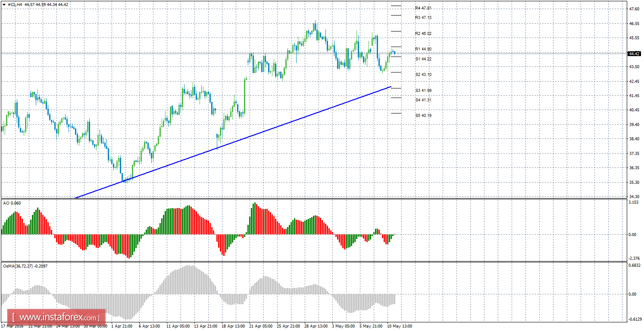Screen dimensions: 644x331
Task: Click the current price tag 44.42
Action: [634, 54]
